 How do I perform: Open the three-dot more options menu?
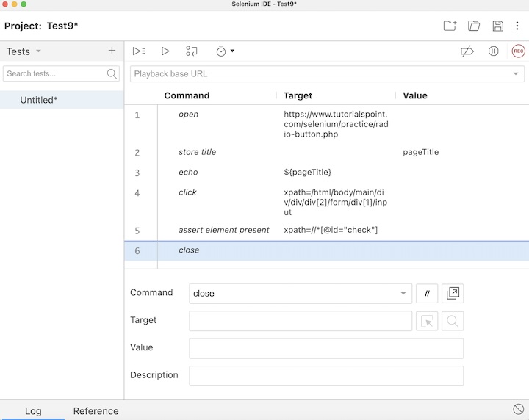[x=517, y=26]
